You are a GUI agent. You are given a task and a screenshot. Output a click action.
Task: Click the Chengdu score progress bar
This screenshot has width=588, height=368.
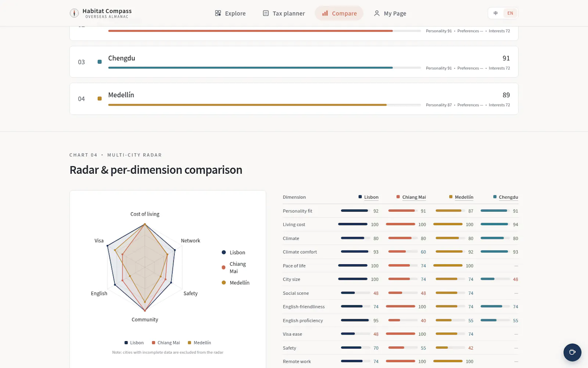(265, 68)
